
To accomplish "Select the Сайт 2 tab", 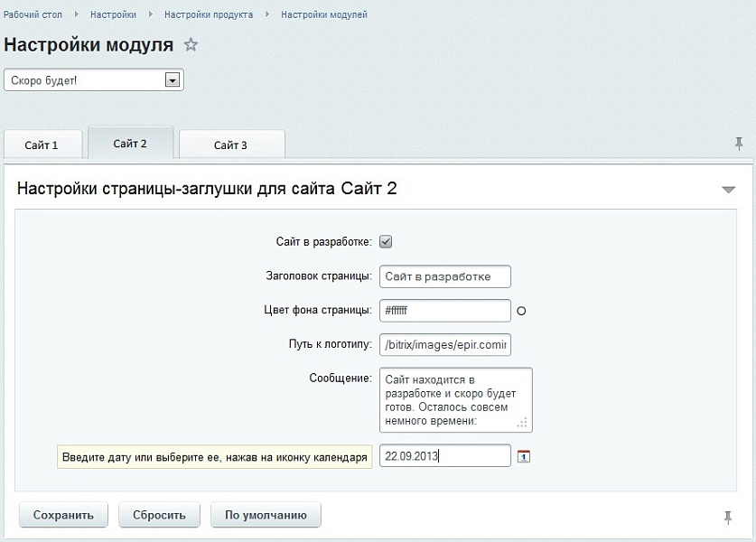I will click(x=130, y=142).
